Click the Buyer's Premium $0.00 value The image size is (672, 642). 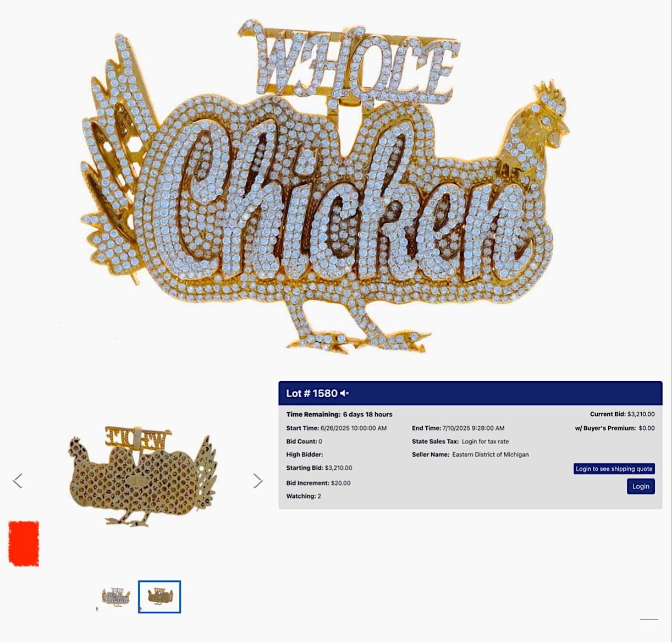pyautogui.click(x=647, y=428)
